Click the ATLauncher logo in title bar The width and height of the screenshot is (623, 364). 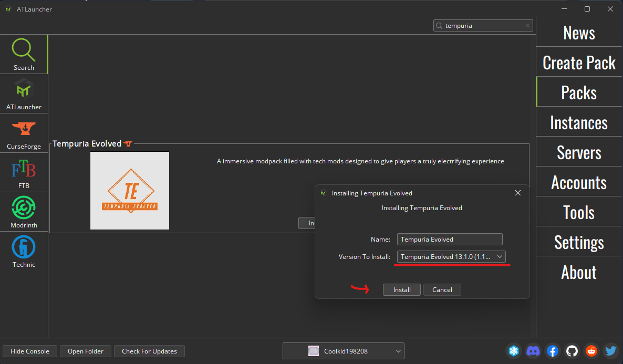click(8, 9)
